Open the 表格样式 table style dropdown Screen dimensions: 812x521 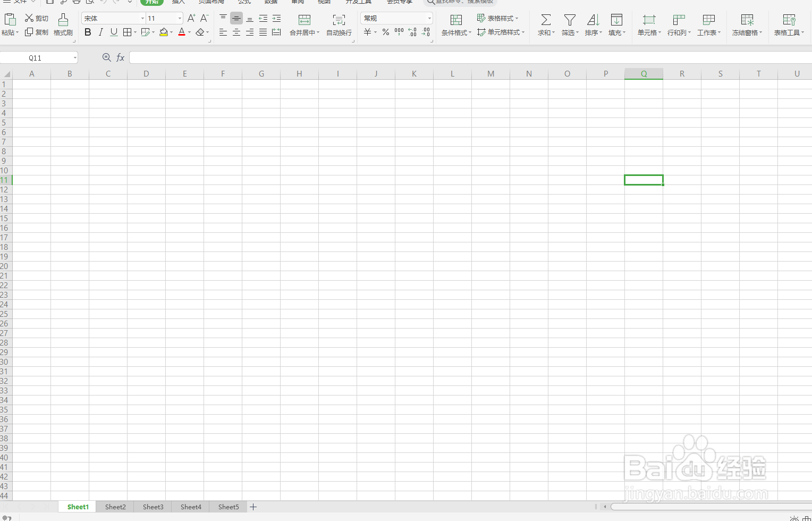498,18
